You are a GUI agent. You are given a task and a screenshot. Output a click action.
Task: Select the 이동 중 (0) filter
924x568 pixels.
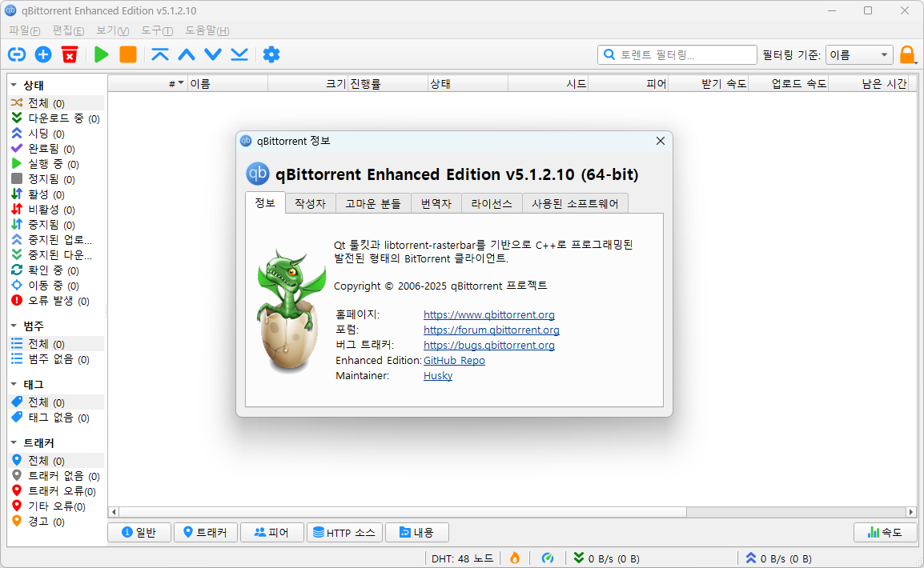coord(56,286)
